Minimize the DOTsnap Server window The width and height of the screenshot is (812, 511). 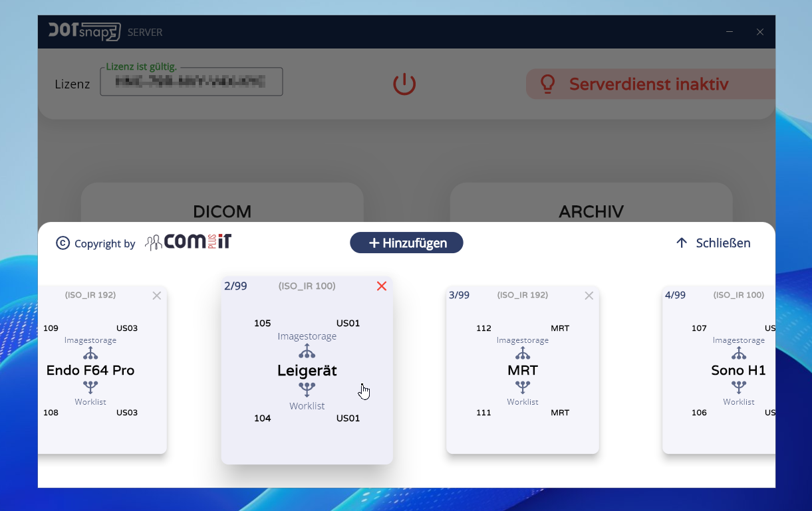point(730,32)
